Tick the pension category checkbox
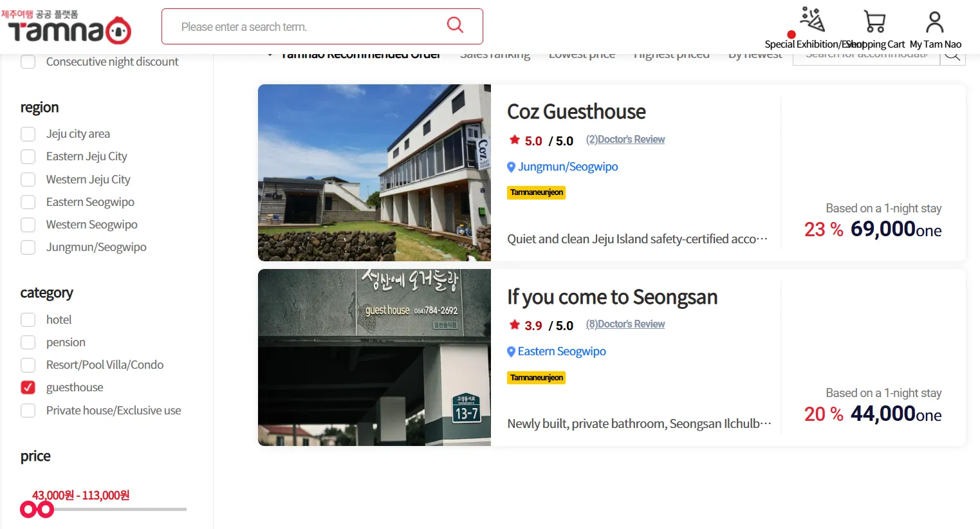This screenshot has width=980, height=529. tap(28, 342)
